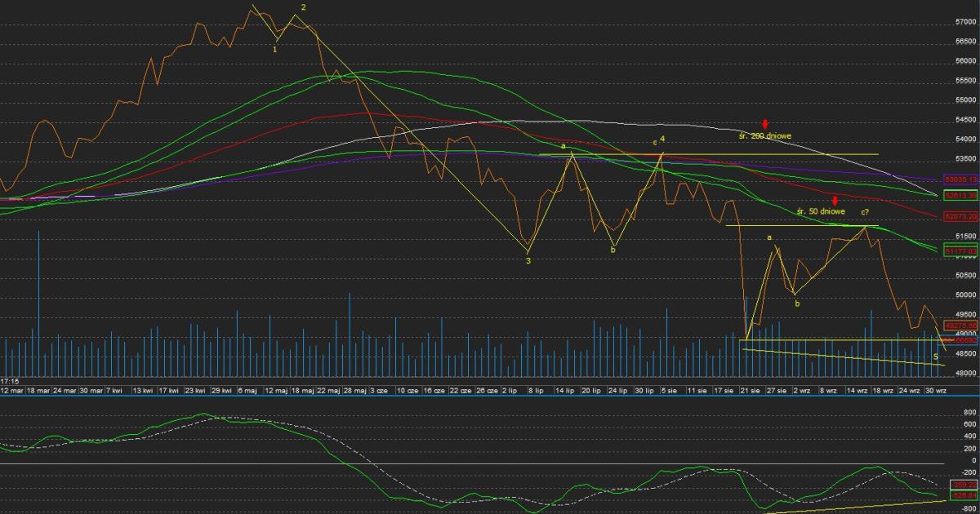Screen dimensions: 980x514
Task: Select the green 51177.03 price tag
Action: click(960, 251)
